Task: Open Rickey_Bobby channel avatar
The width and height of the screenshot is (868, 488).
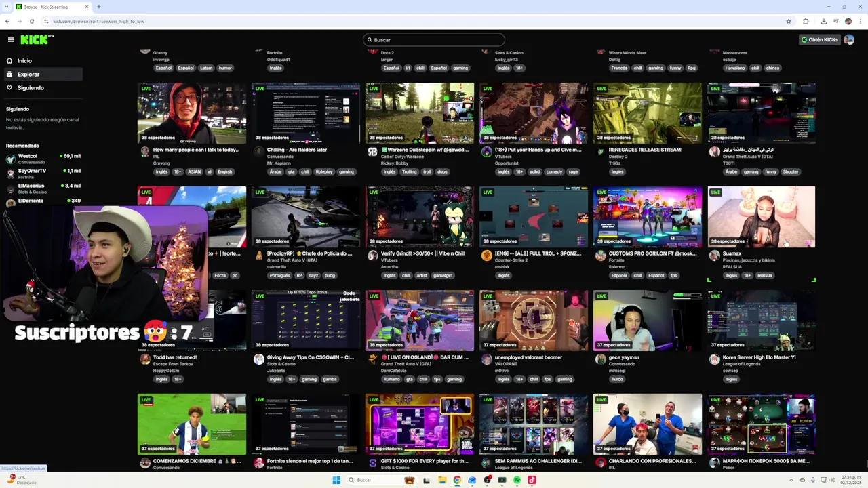Action: (372, 152)
